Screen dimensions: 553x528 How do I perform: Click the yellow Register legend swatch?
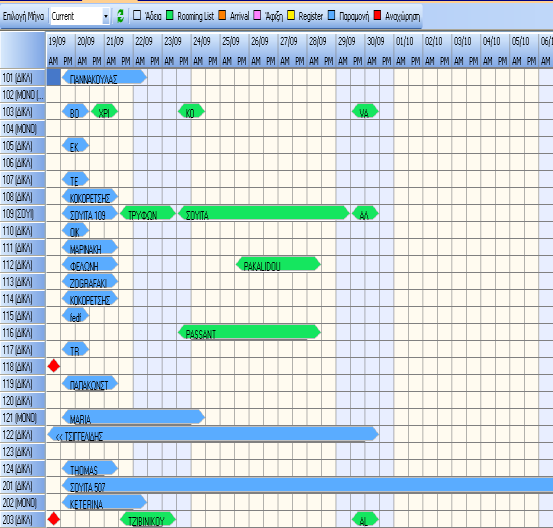click(291, 15)
